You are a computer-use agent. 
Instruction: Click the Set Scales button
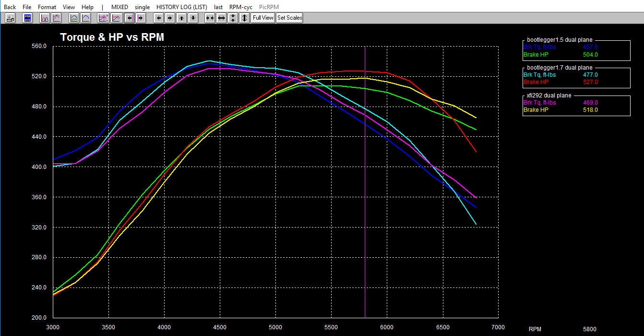pos(289,18)
